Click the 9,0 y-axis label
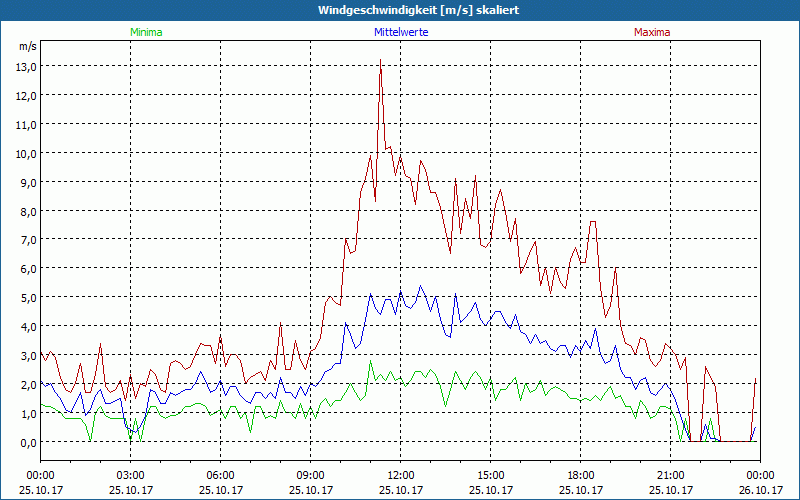This screenshot has height=500, width=800. tap(30, 183)
